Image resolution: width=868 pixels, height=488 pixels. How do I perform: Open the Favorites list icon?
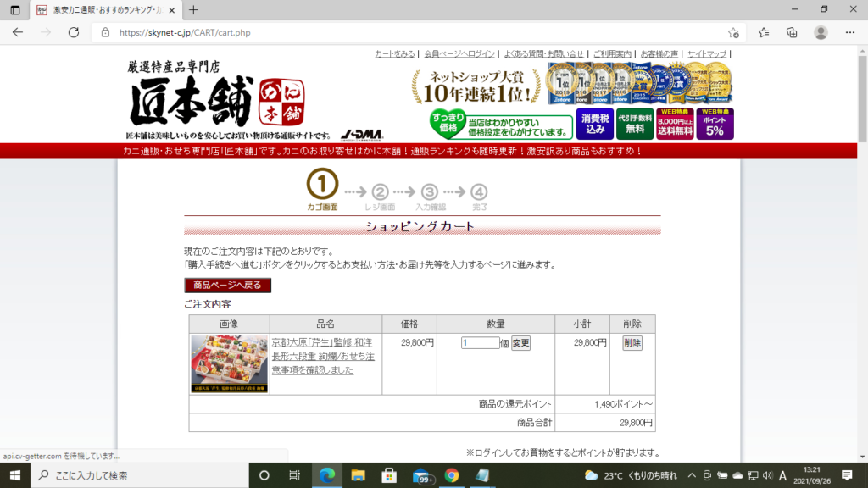pyautogui.click(x=764, y=33)
